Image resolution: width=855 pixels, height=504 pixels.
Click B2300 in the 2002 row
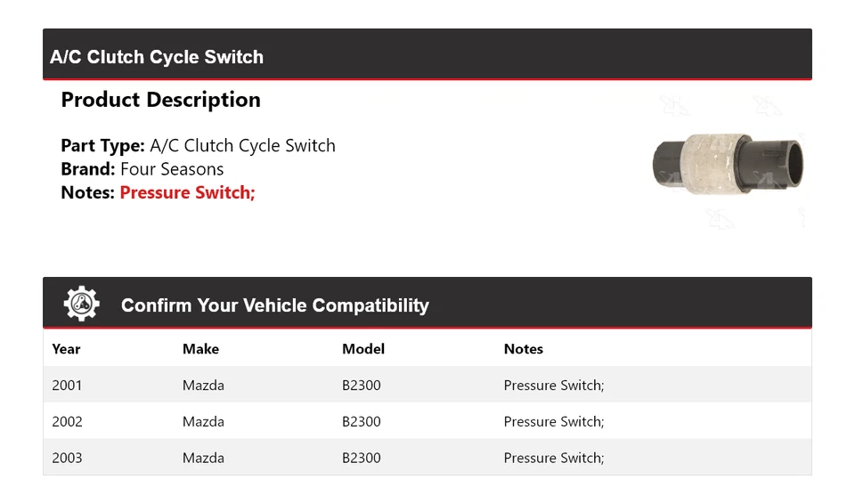[361, 421]
